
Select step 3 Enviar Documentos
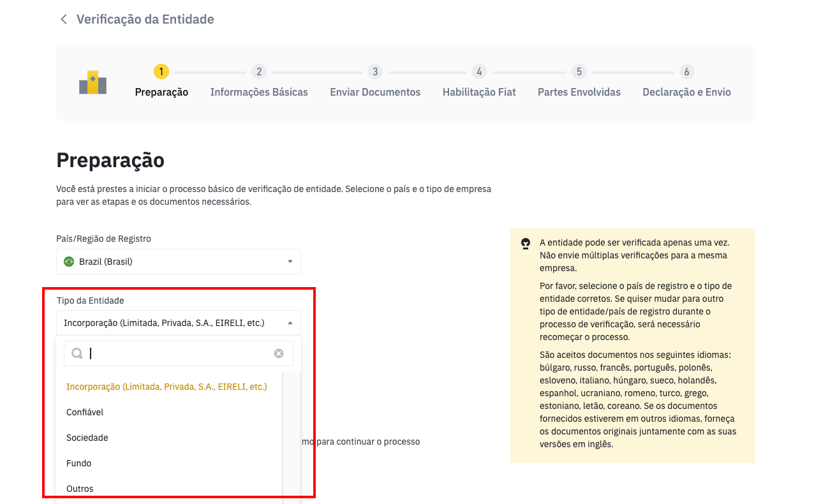(x=375, y=82)
